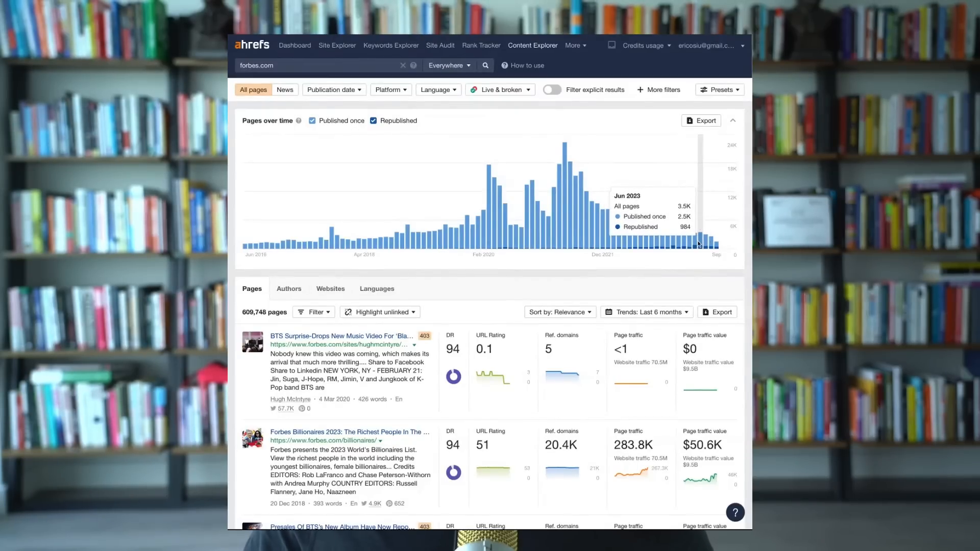The image size is (980, 551).
Task: Click the BTS Surprise-Drops article thumbnail
Action: 253,342
